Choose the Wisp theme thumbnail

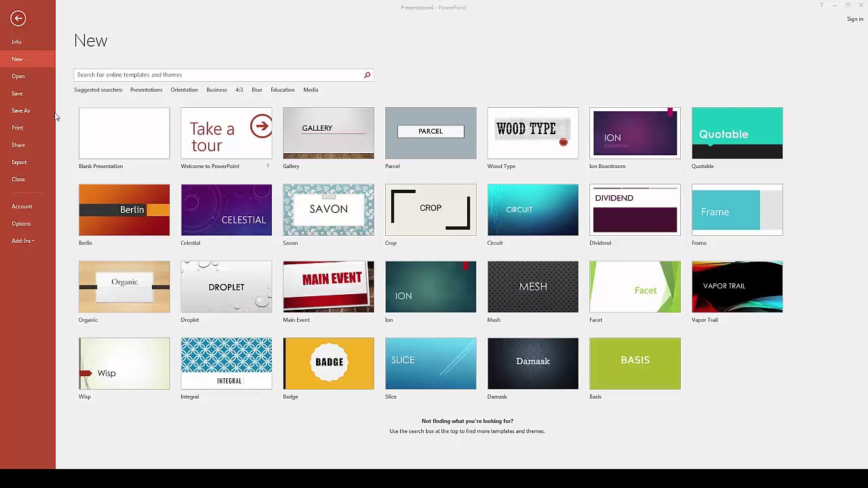[124, 364]
